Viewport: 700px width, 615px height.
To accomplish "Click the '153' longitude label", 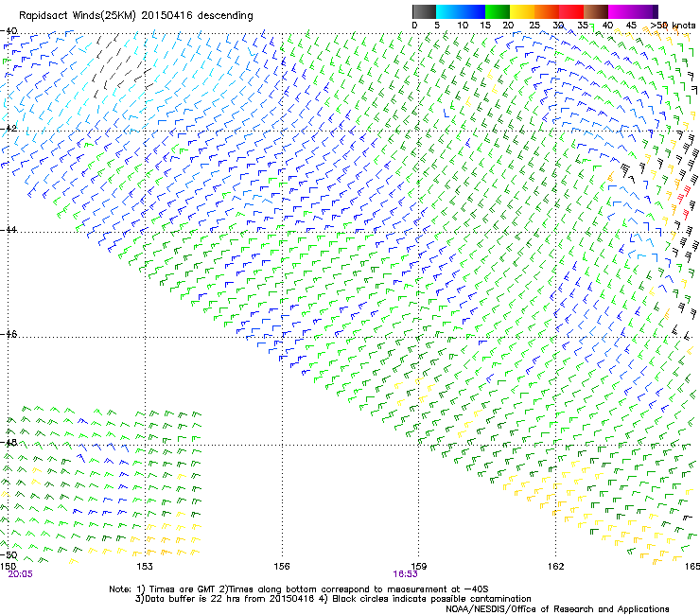I will pos(145,566).
